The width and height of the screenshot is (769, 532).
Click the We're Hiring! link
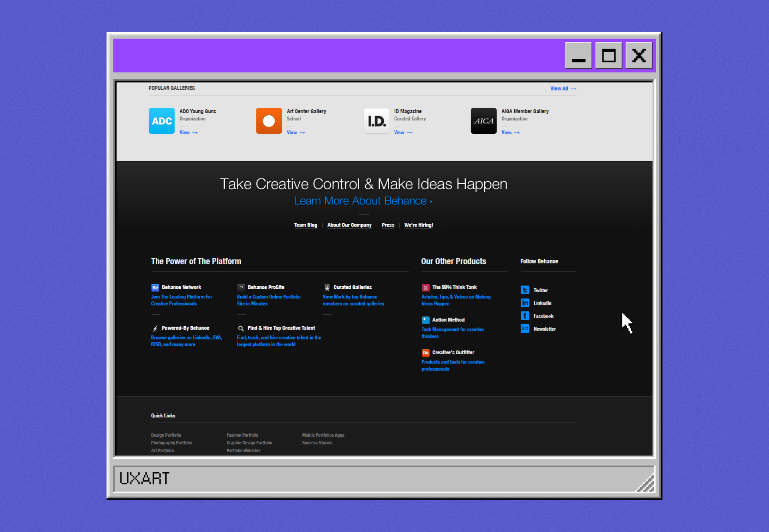pyautogui.click(x=419, y=225)
